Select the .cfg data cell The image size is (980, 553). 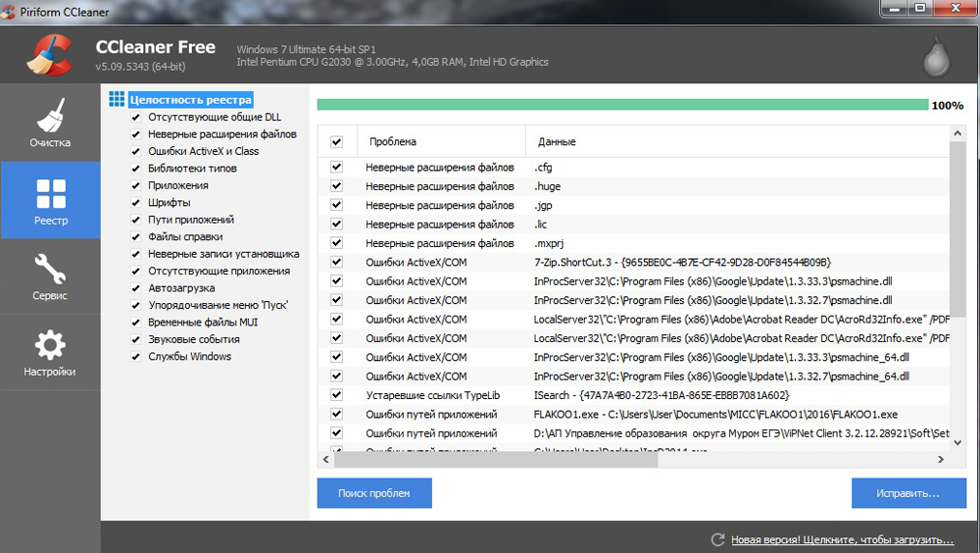[x=543, y=167]
